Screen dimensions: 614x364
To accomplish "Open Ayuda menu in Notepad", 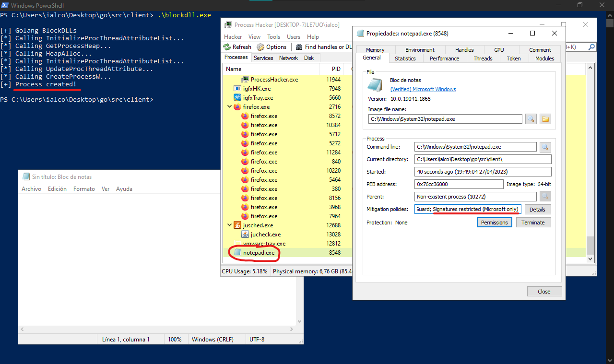I will click(x=124, y=189).
